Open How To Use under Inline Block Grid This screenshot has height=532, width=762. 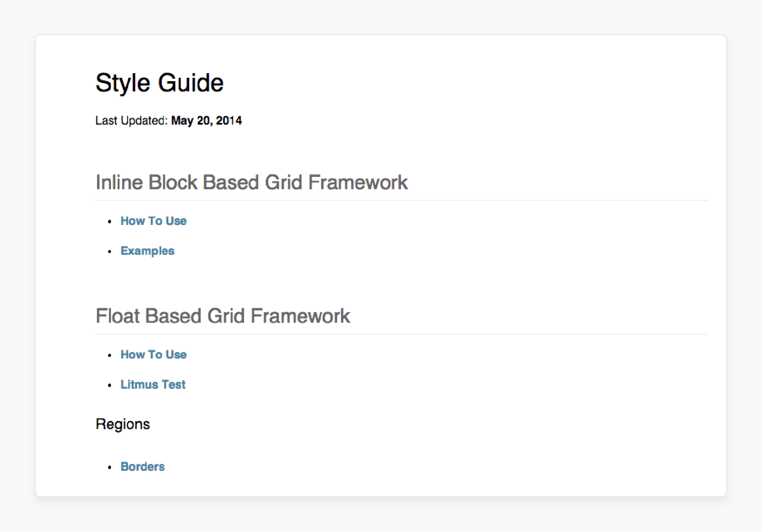coord(154,221)
